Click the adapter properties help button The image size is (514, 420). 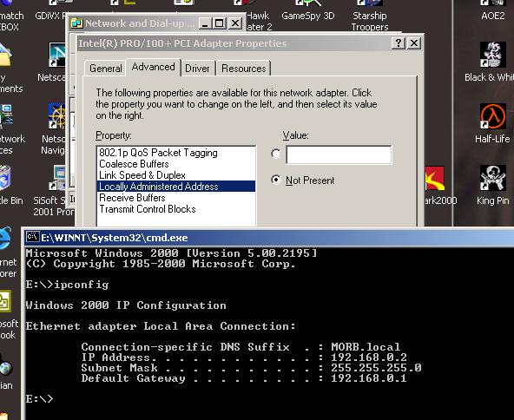click(399, 43)
